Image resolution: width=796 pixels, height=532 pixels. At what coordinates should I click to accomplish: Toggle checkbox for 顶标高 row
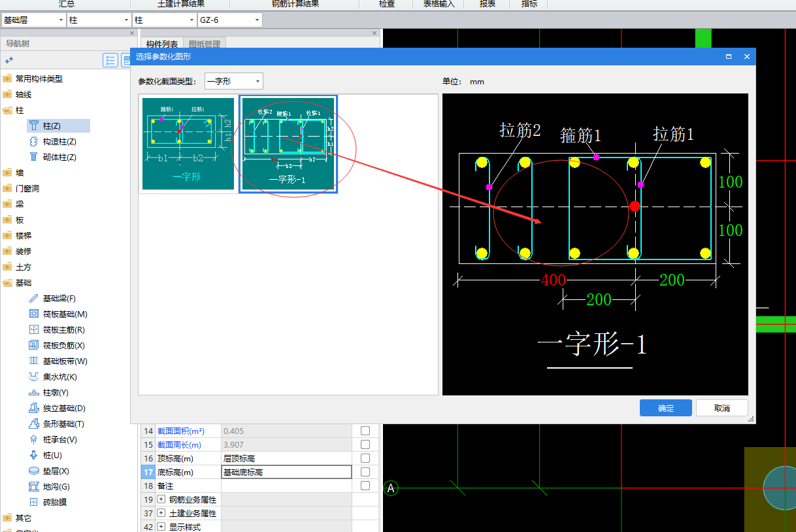(365, 458)
